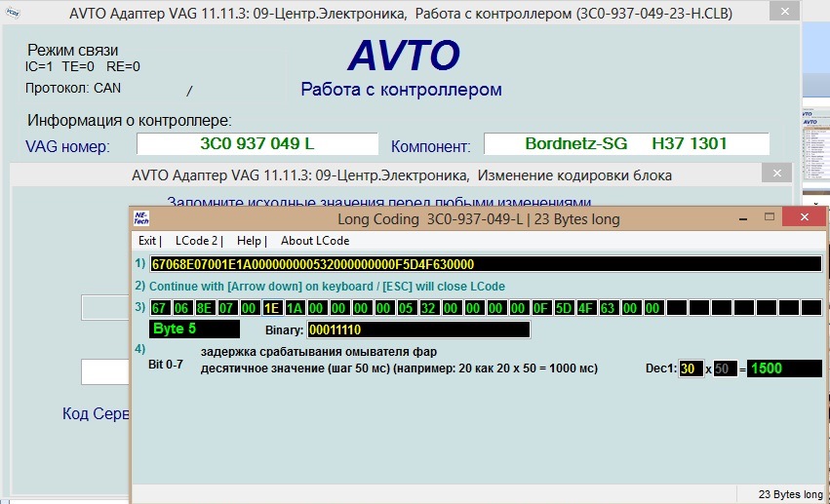This screenshot has height=504, width=830.
Task: Click the Протокол: CAN label
Action: [x=73, y=88]
